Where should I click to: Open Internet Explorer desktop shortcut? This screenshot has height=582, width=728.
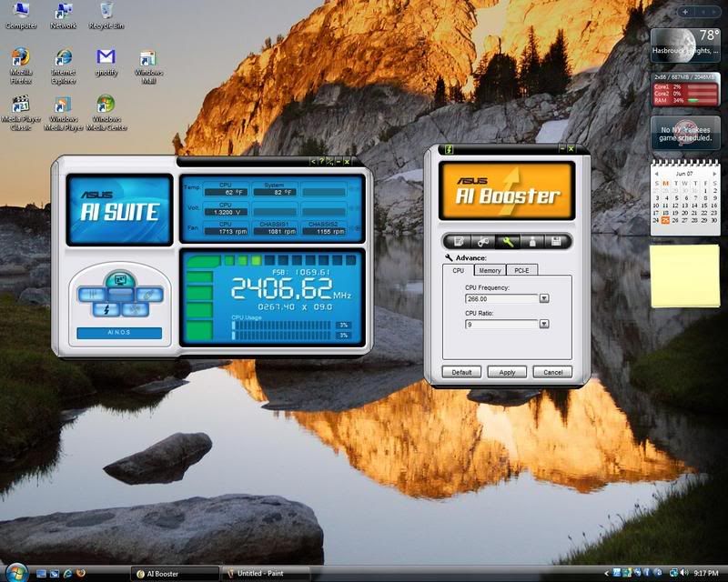pos(64,65)
